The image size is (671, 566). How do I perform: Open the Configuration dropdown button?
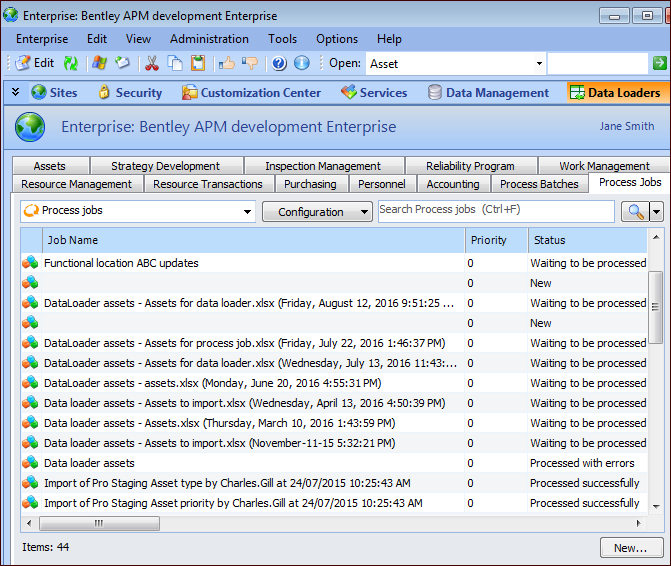(317, 211)
